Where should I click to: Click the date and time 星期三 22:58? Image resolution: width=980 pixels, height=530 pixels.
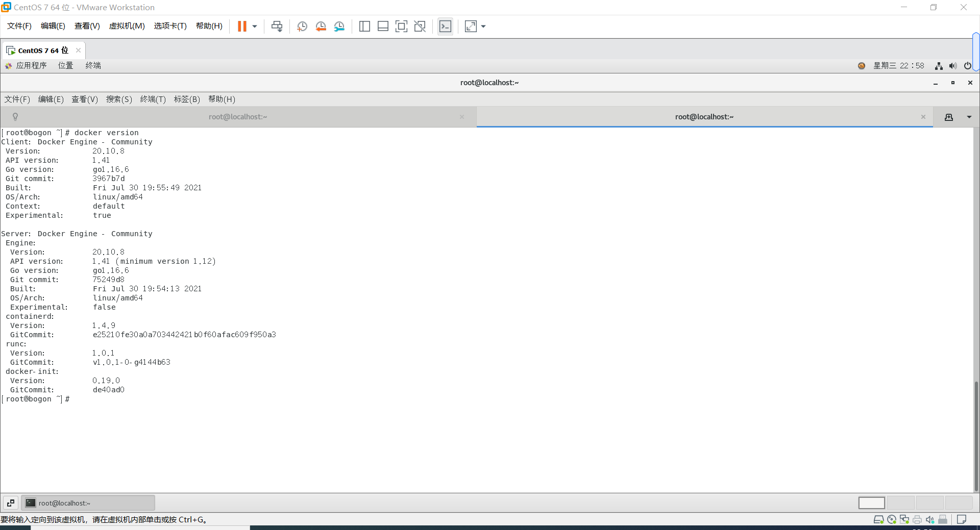(899, 65)
